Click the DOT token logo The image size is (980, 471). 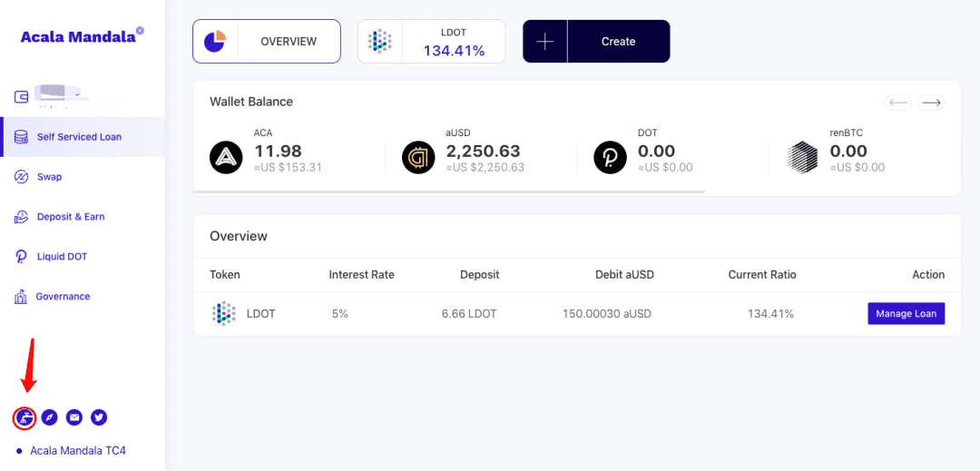[x=610, y=157]
